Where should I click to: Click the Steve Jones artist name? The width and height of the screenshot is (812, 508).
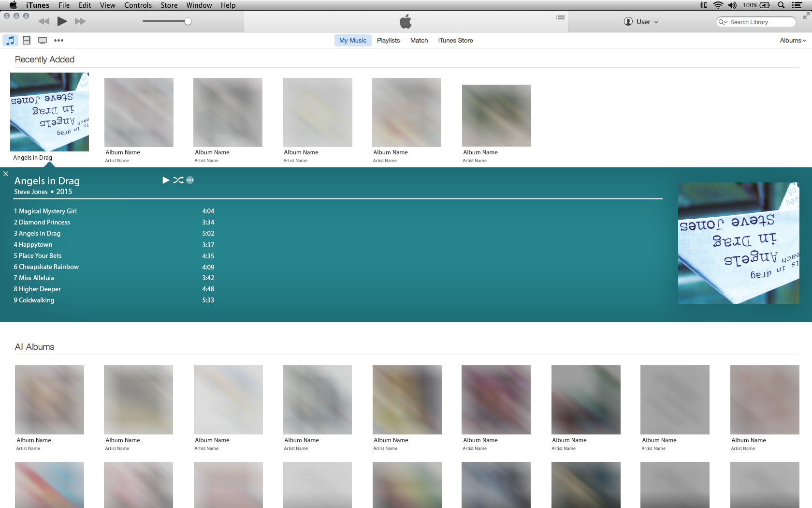coord(31,192)
